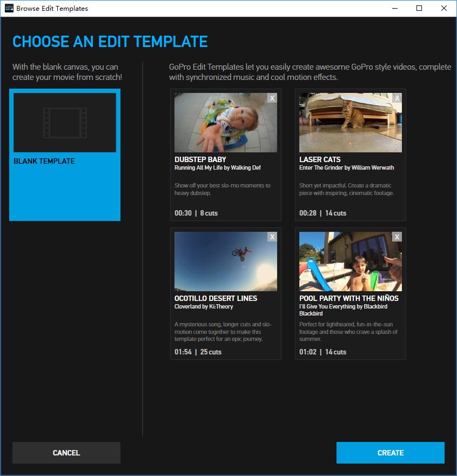The height and width of the screenshot is (476, 457).
Task: Pick the Pool Party With The Niños thumbnail
Action: 351,262
